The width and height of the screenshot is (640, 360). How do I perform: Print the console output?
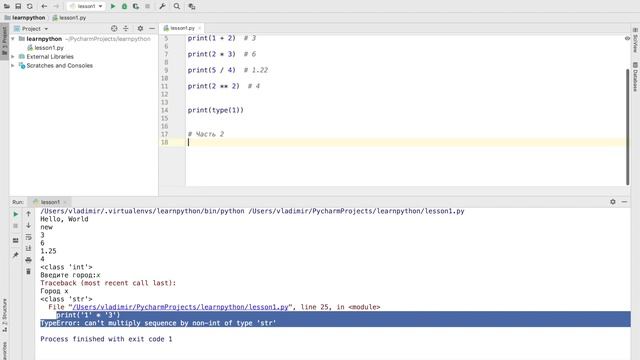(29, 260)
